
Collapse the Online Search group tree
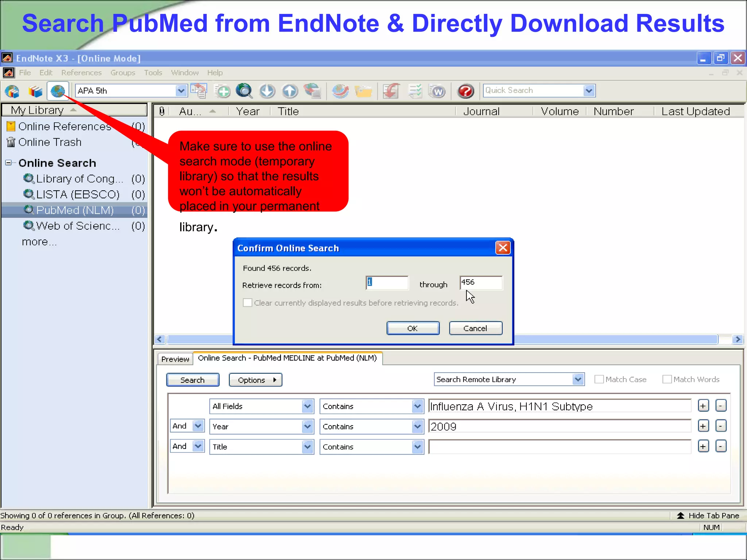(x=8, y=163)
